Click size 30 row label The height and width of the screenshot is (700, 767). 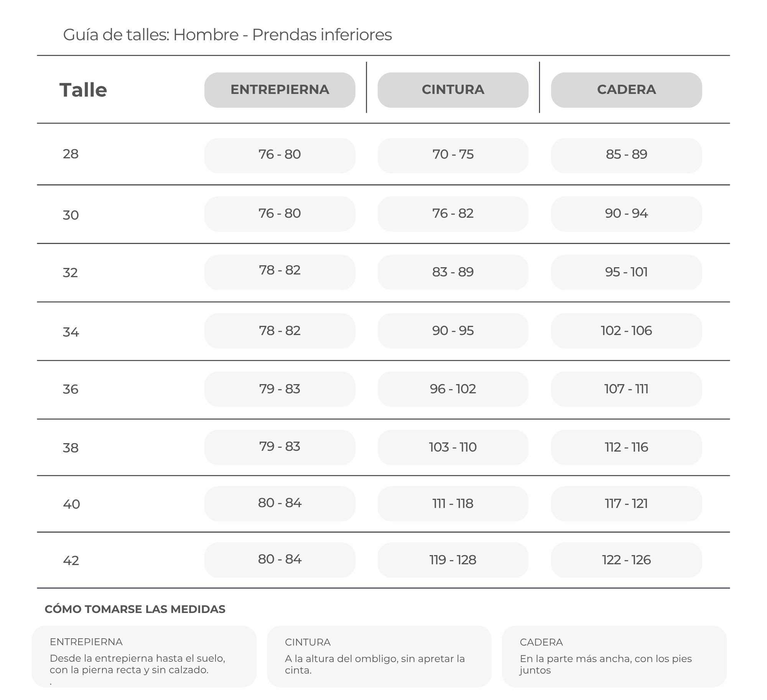click(71, 215)
